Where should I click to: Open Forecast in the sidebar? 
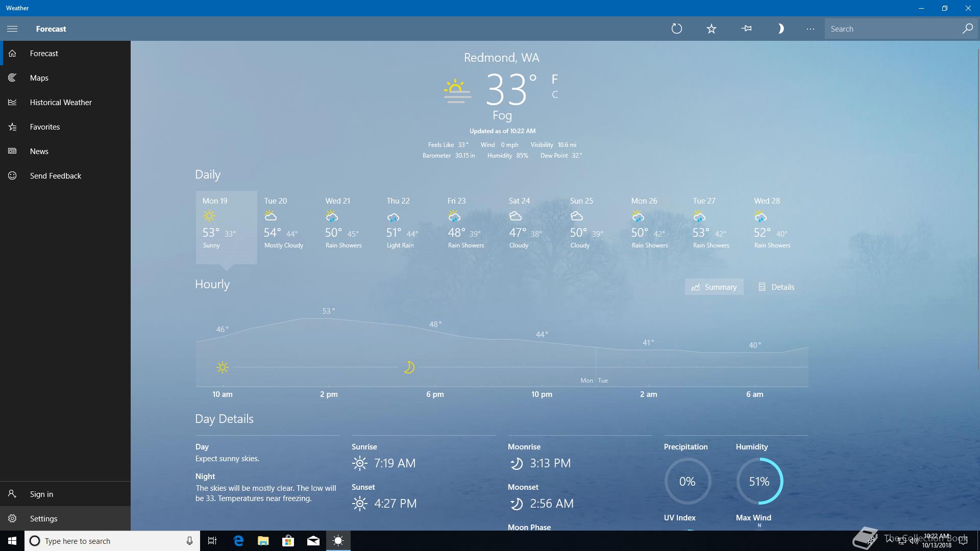pos(65,53)
